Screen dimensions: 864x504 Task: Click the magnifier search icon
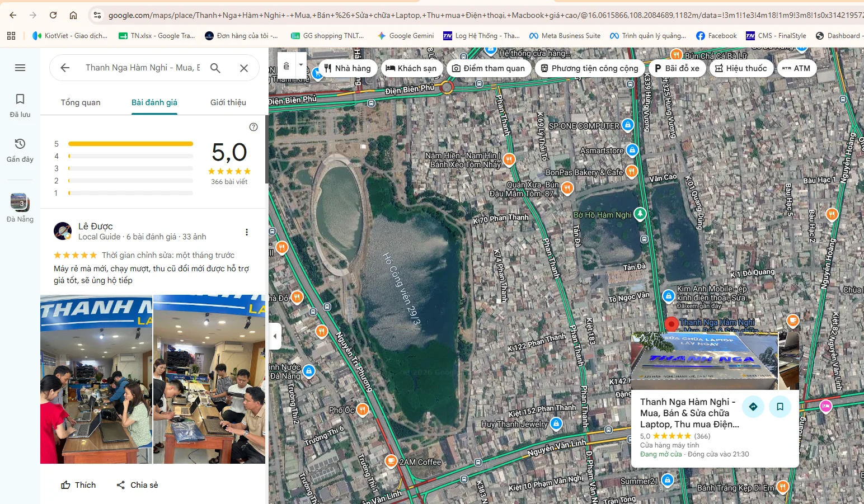tap(215, 68)
